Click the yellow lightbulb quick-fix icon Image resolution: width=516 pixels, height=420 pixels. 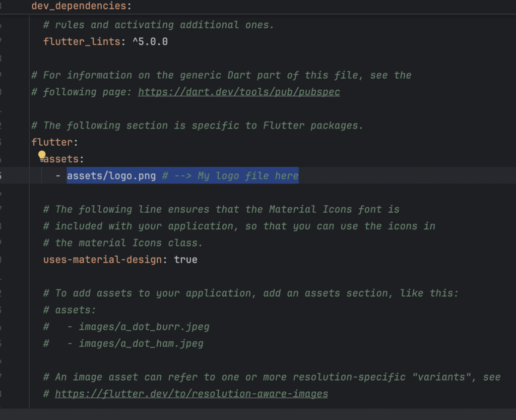coord(42,155)
